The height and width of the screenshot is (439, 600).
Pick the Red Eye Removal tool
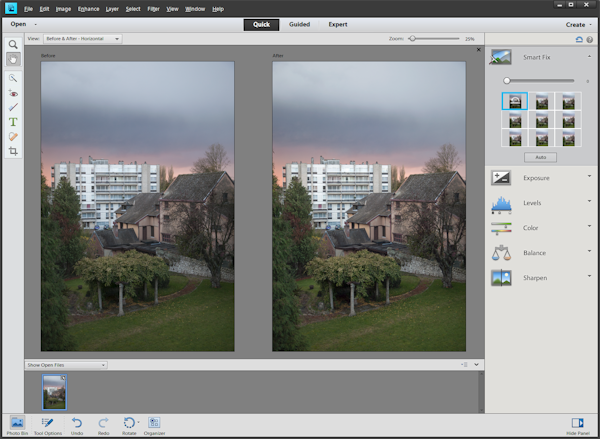(13, 92)
